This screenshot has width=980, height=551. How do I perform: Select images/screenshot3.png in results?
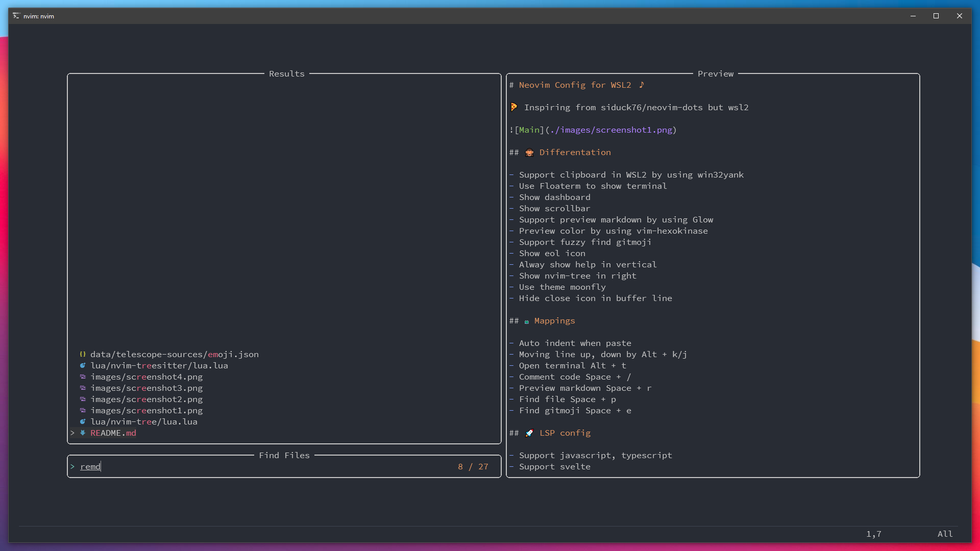click(x=146, y=388)
